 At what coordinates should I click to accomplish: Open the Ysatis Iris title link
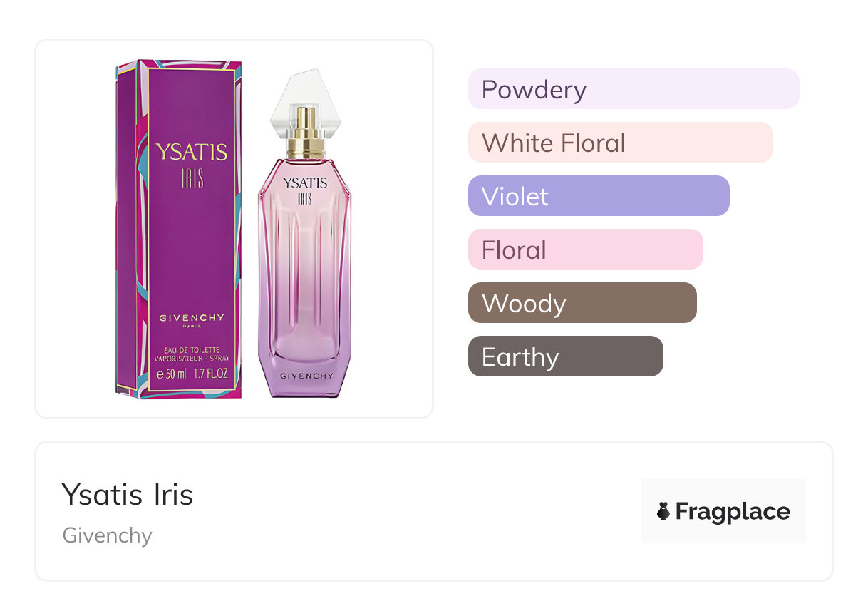tap(128, 495)
